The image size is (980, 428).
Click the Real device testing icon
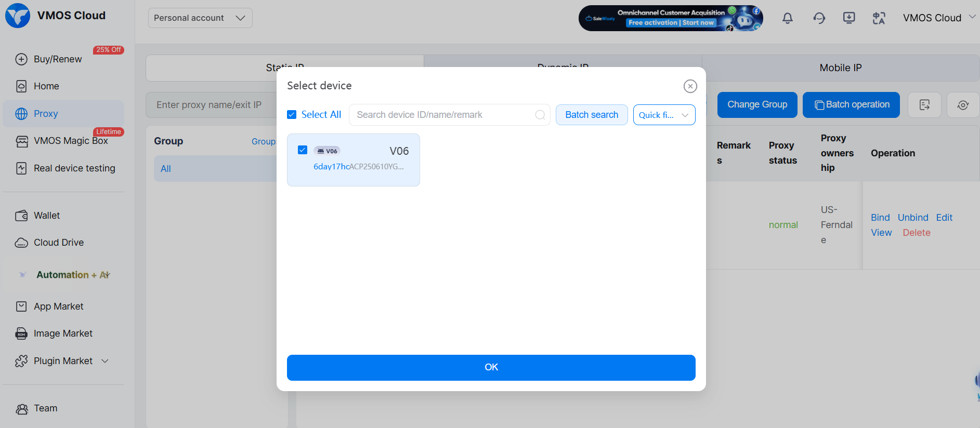coord(21,168)
